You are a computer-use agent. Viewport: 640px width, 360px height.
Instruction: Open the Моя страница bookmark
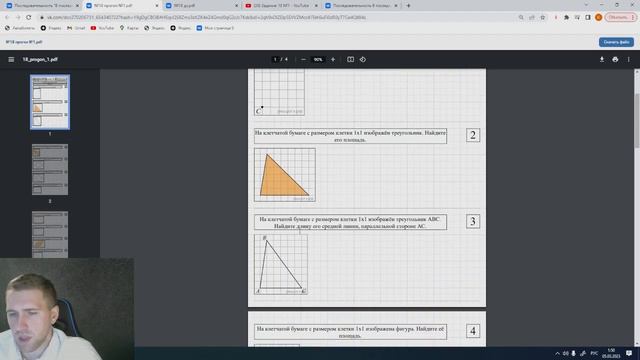click(x=215, y=28)
